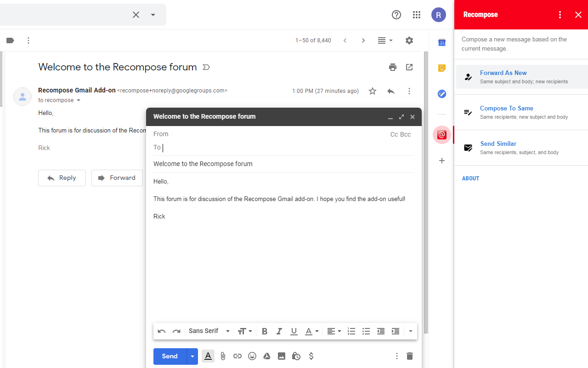Open the Google apps grid
The width and height of the screenshot is (588, 368).
417,15
